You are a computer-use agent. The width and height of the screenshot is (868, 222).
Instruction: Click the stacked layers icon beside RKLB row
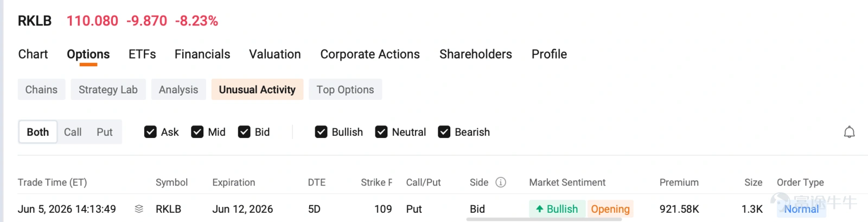pyautogui.click(x=139, y=209)
